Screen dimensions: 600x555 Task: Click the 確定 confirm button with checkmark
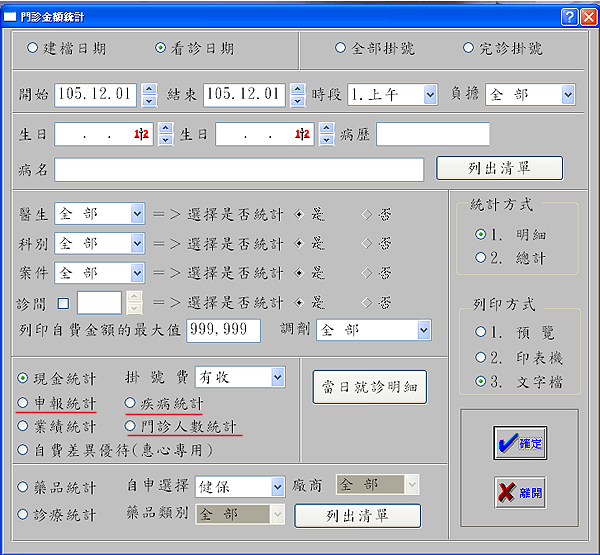pyautogui.click(x=519, y=444)
